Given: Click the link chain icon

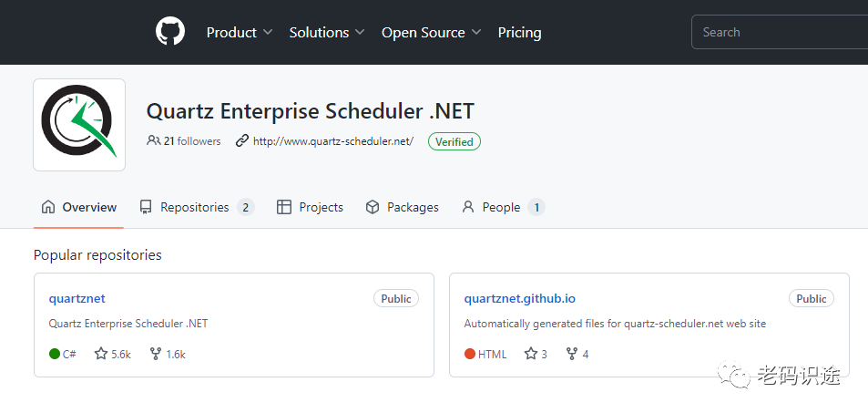Looking at the screenshot, I should [x=241, y=140].
